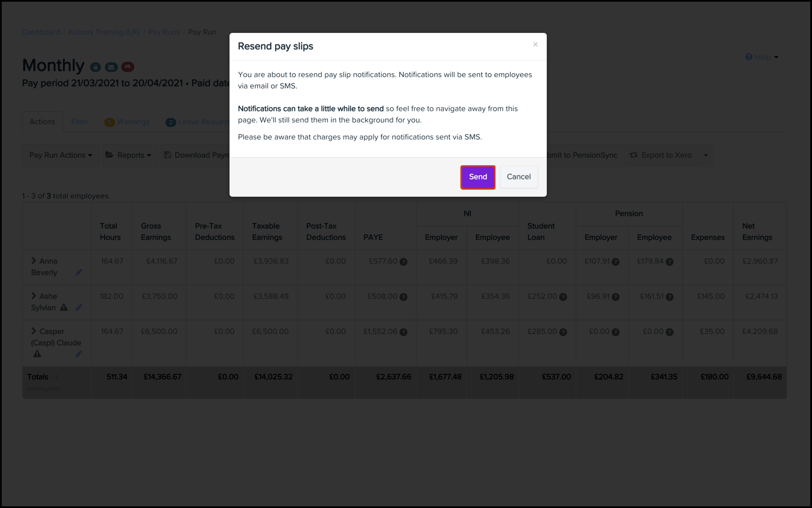The image size is (812, 508).
Task: Click Student Loan help icon for Casper
Action: tap(563, 332)
